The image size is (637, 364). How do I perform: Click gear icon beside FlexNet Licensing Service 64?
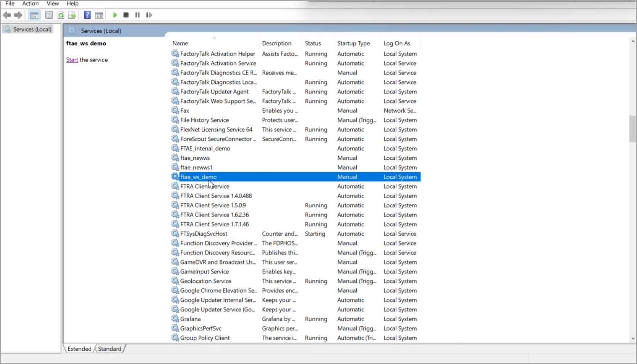pos(175,129)
